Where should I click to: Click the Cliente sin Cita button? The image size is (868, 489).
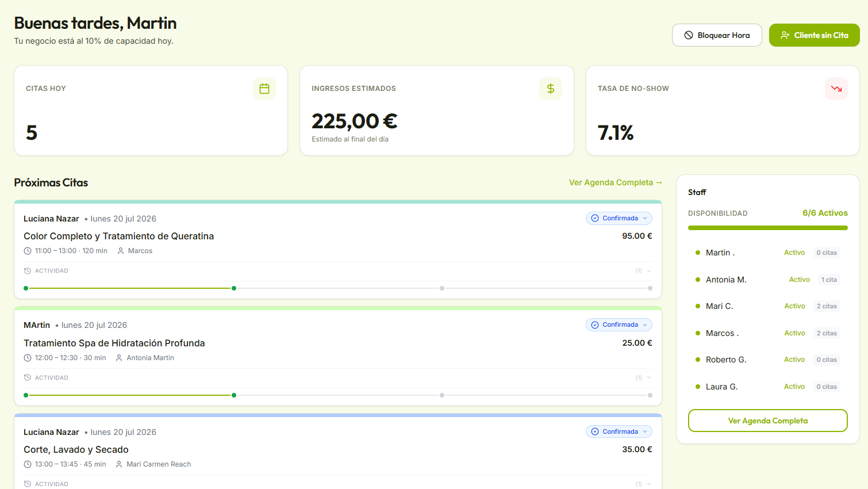(815, 35)
